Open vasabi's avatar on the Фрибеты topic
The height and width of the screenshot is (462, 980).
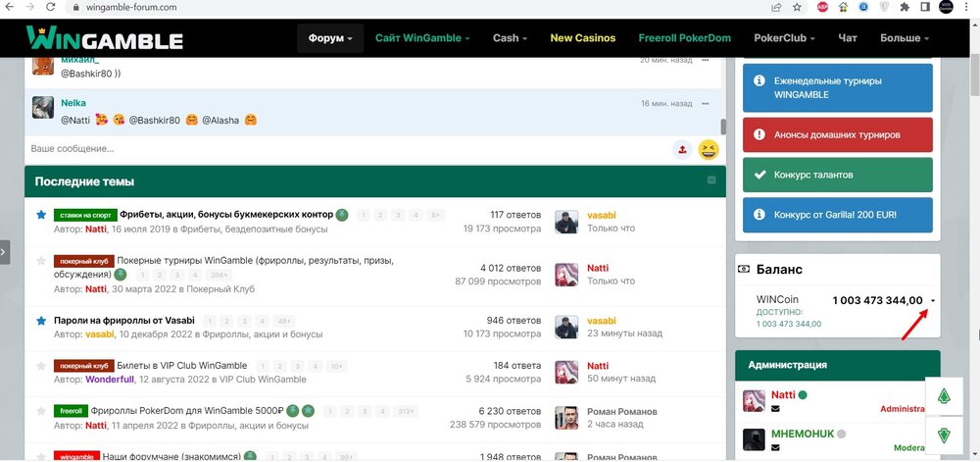(x=566, y=222)
